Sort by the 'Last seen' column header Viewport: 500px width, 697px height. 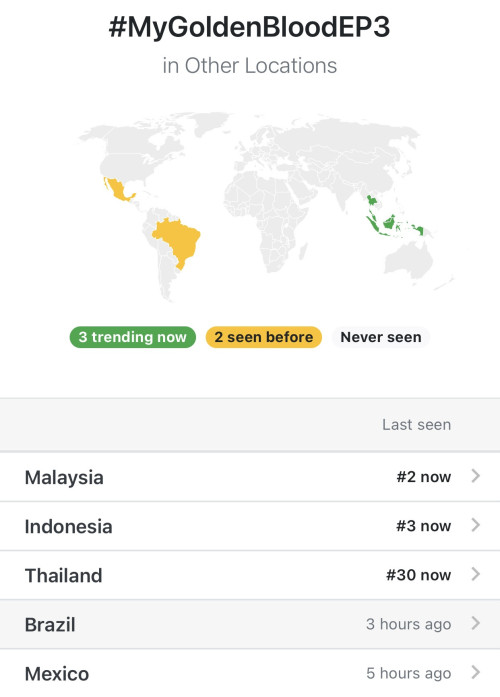416,425
